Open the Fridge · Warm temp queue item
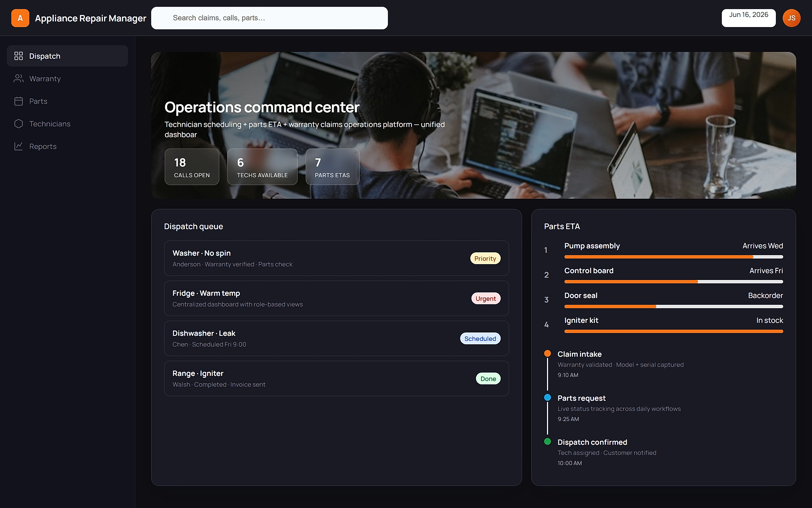The height and width of the screenshot is (508, 812). (x=336, y=298)
